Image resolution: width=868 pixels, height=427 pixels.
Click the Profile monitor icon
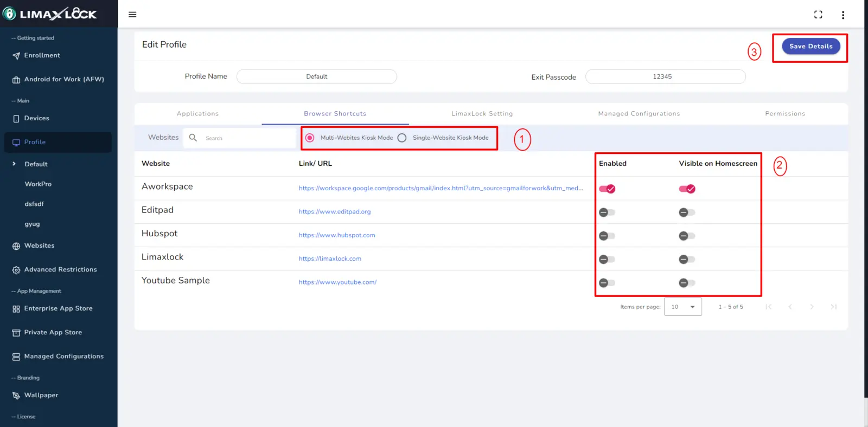(16, 143)
